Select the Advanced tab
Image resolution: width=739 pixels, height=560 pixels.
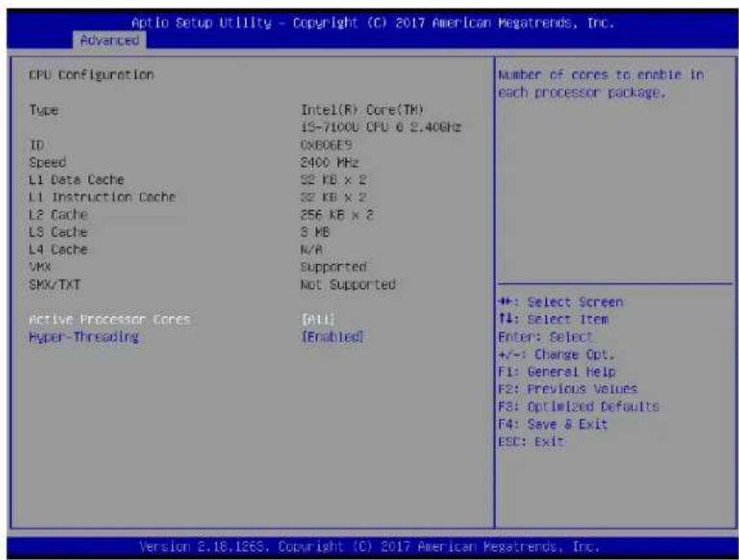coord(110,40)
